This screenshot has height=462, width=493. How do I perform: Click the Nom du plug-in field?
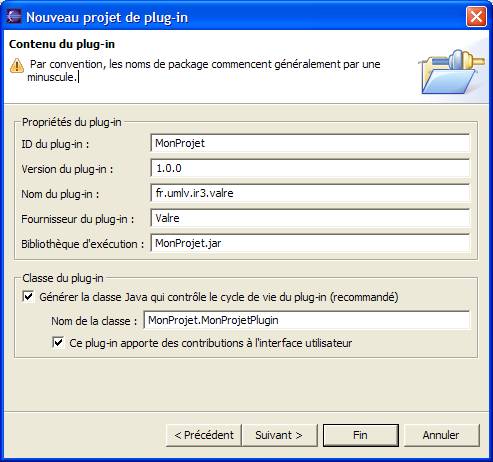310,193
